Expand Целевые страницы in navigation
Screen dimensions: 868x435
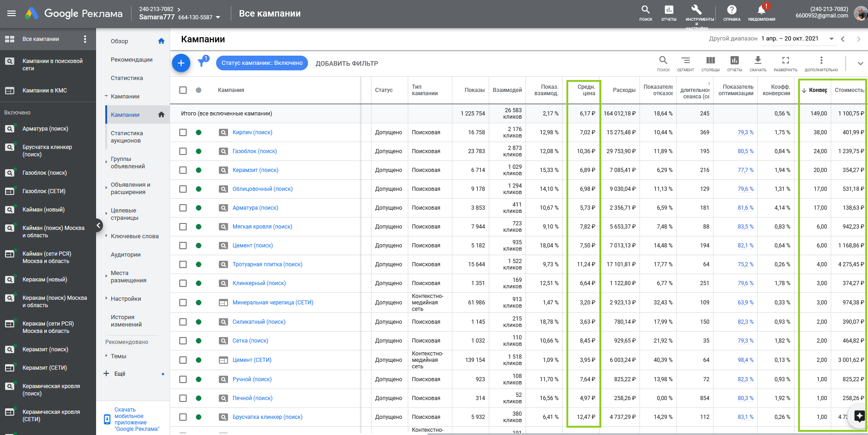coord(106,212)
